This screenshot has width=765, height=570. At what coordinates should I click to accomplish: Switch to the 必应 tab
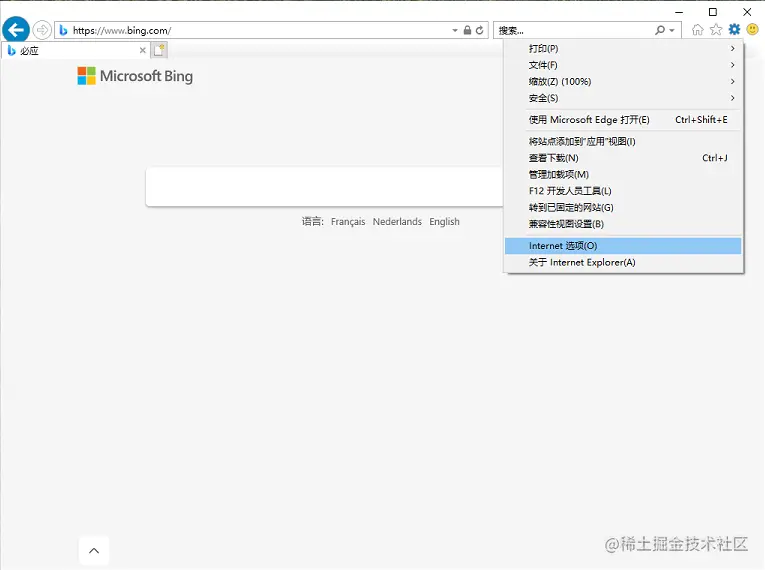[76, 50]
